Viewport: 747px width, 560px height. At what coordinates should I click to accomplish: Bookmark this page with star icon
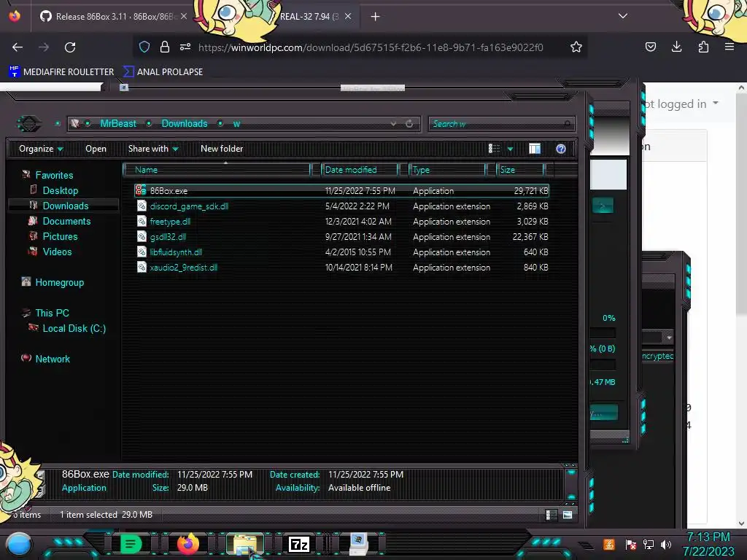point(576,47)
